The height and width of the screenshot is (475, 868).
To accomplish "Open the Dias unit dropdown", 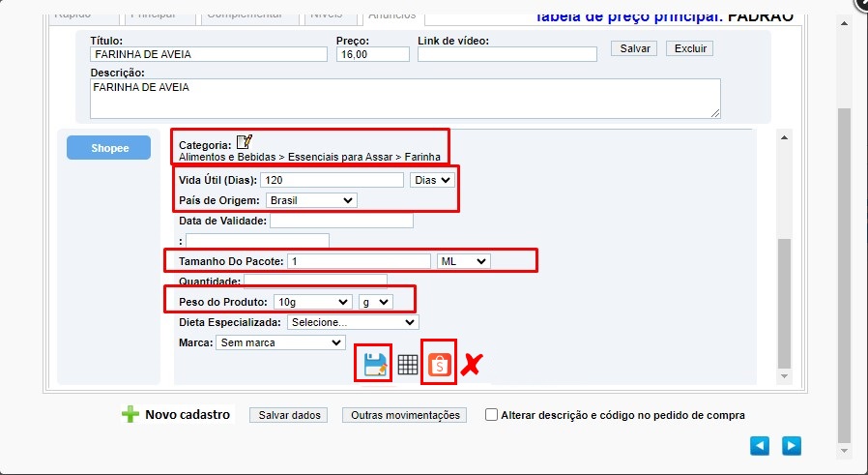I will pos(432,180).
